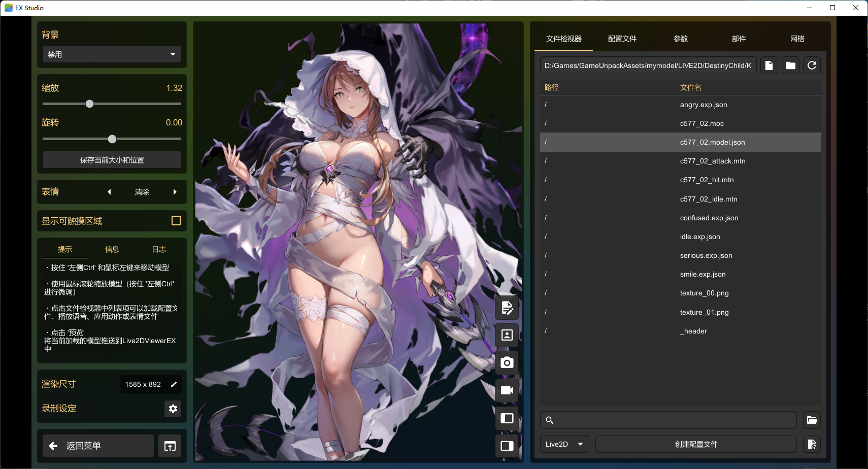Start recording with the video camera icon
The height and width of the screenshot is (469, 868).
click(x=507, y=390)
